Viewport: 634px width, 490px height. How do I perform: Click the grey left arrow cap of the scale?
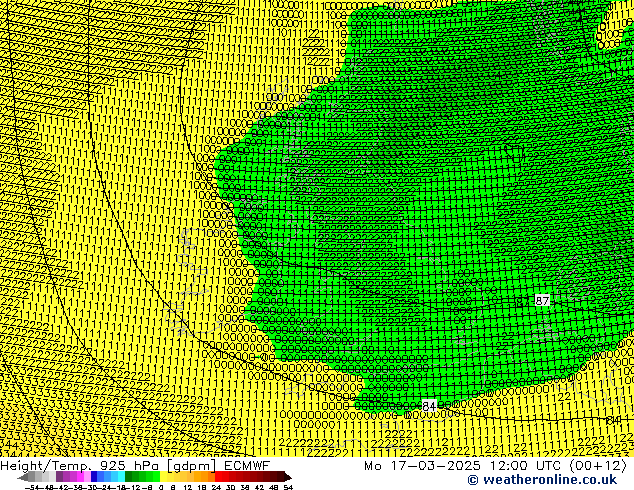click(23, 478)
